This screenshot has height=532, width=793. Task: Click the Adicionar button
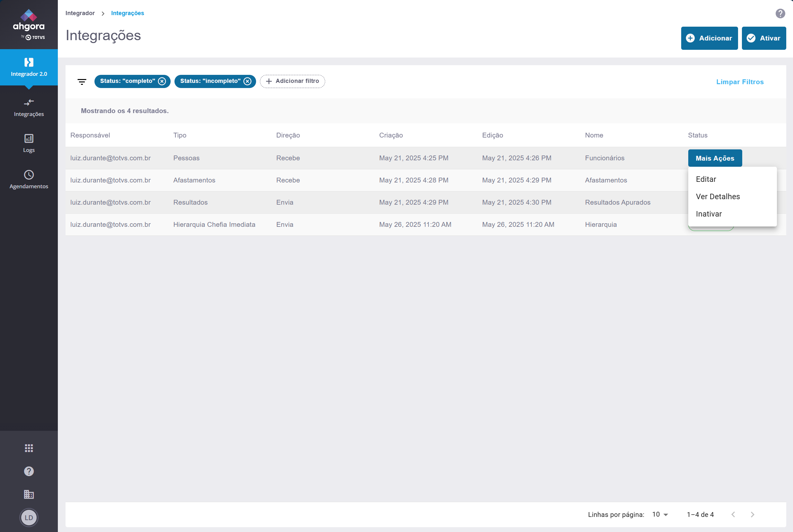[x=709, y=38]
